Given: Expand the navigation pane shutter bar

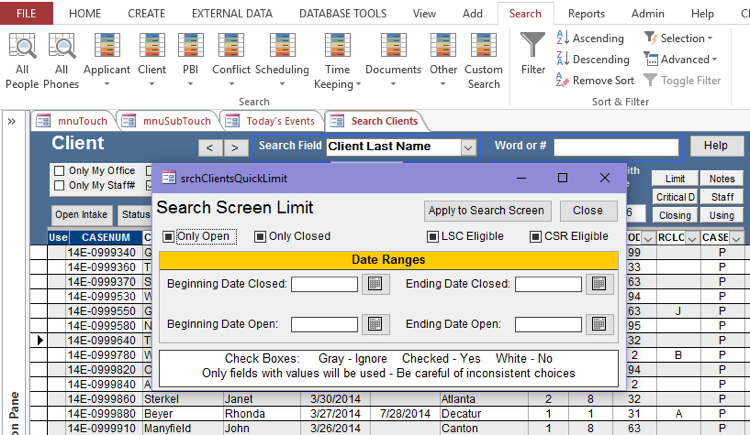Looking at the screenshot, I should tap(11, 122).
